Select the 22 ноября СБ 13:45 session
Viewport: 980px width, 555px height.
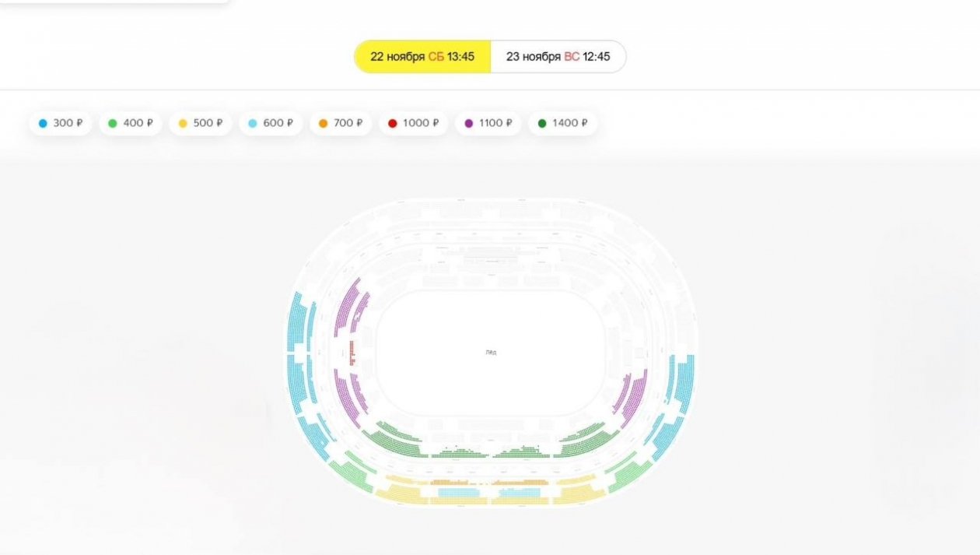point(422,57)
